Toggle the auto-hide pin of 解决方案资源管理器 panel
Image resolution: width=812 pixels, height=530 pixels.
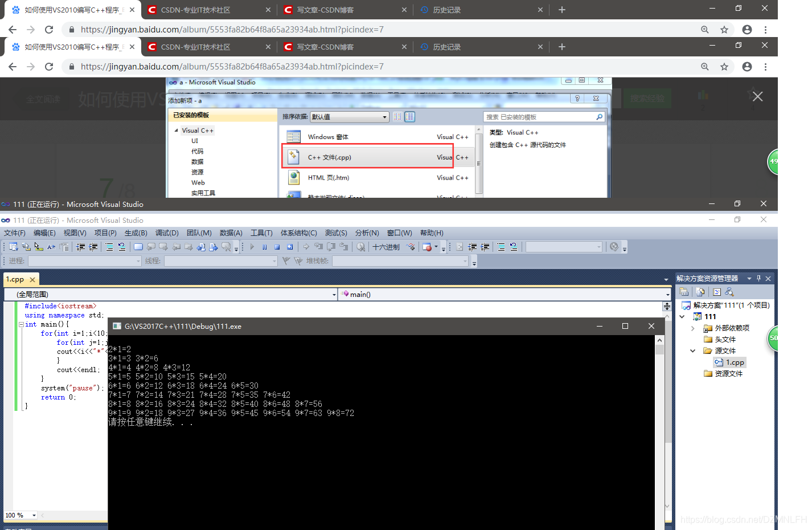pos(758,278)
